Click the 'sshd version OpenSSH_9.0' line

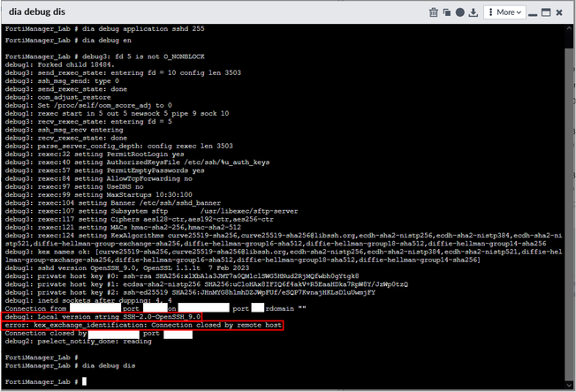coord(127,268)
